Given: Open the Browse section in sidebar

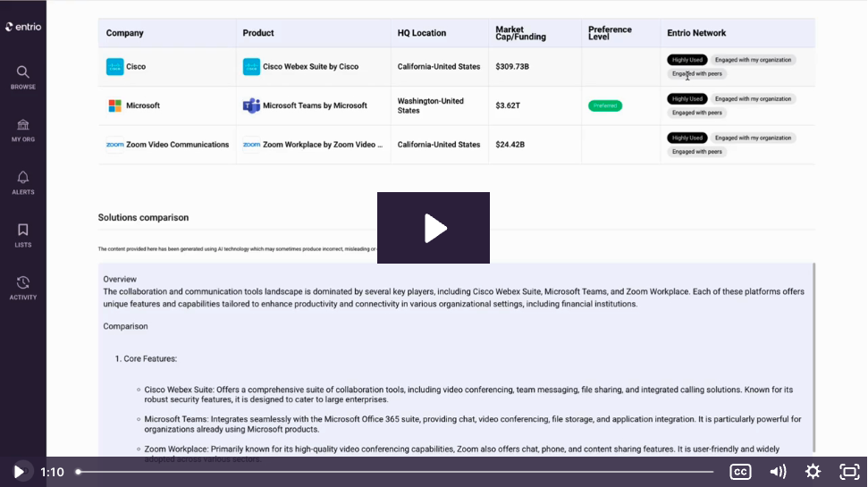Looking at the screenshot, I should coord(22,77).
